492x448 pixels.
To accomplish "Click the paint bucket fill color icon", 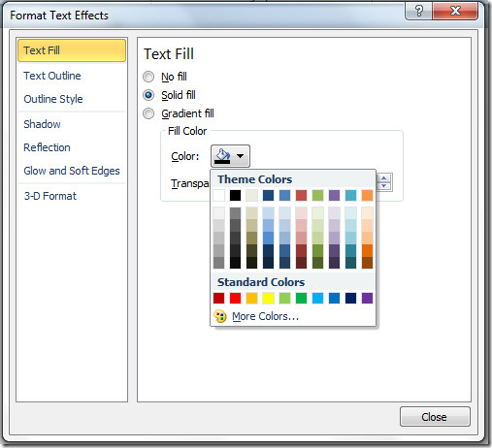I will pyautogui.click(x=222, y=156).
